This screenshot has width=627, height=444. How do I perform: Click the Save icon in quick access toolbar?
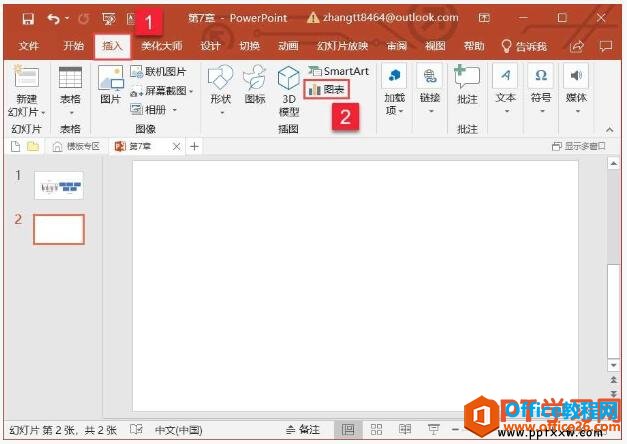(27, 18)
